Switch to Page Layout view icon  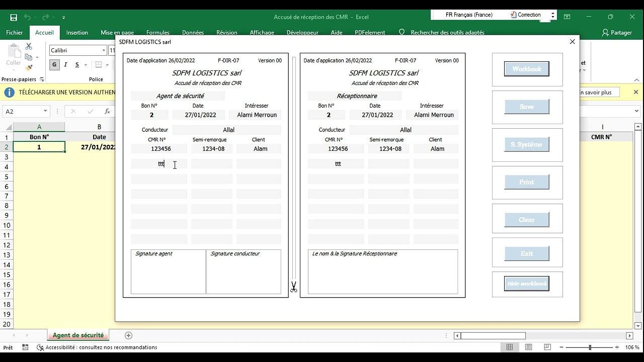point(528,347)
